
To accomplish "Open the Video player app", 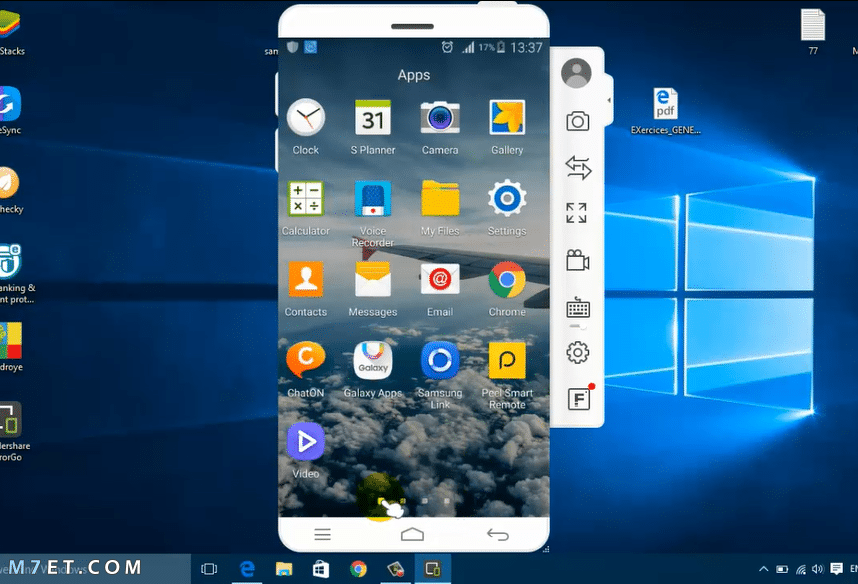I will click(305, 441).
